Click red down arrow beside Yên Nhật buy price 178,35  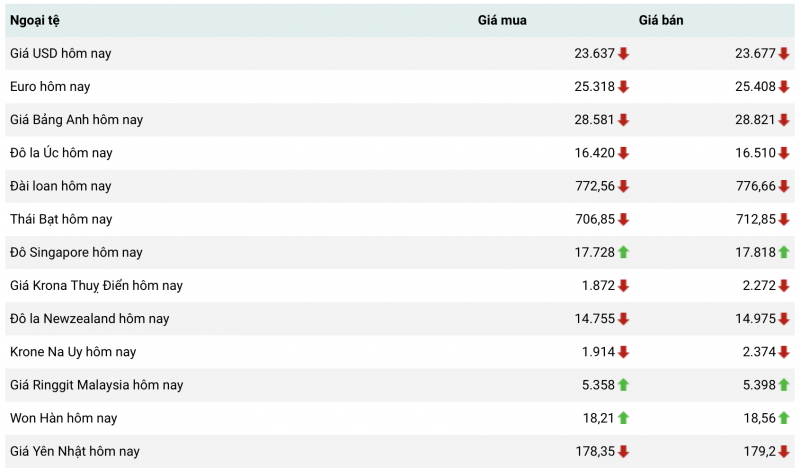(623, 451)
